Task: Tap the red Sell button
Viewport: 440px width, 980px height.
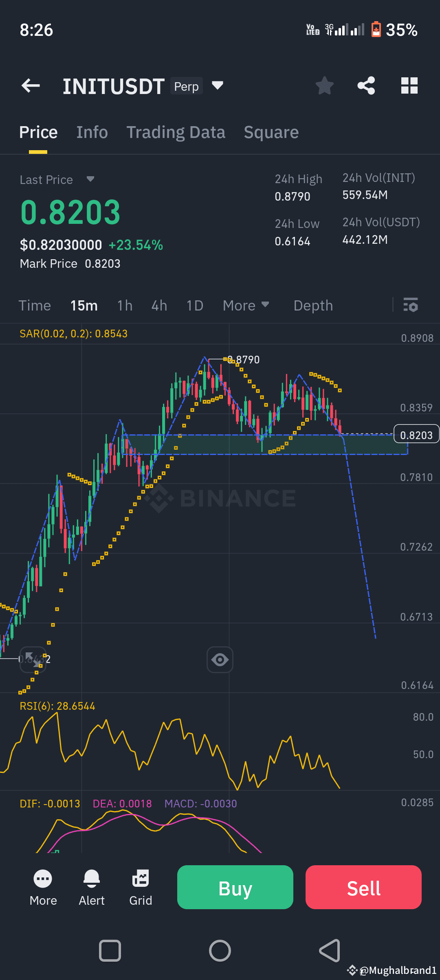Action: click(363, 887)
